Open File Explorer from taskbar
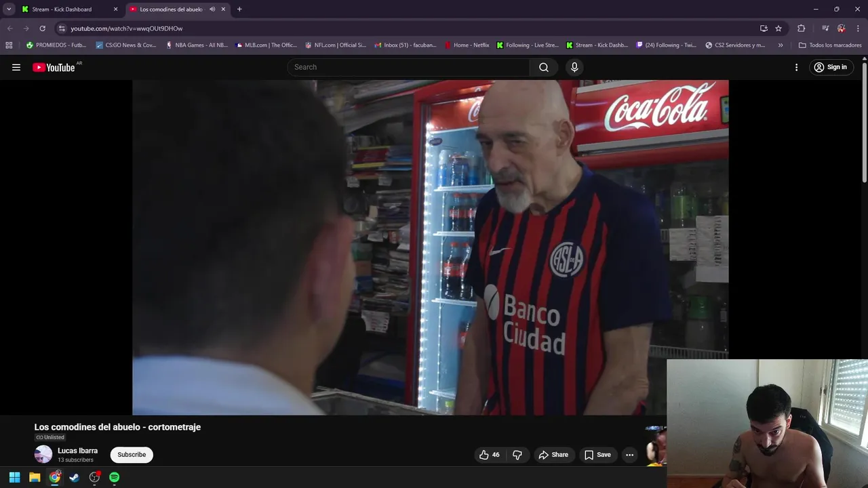 click(35, 477)
